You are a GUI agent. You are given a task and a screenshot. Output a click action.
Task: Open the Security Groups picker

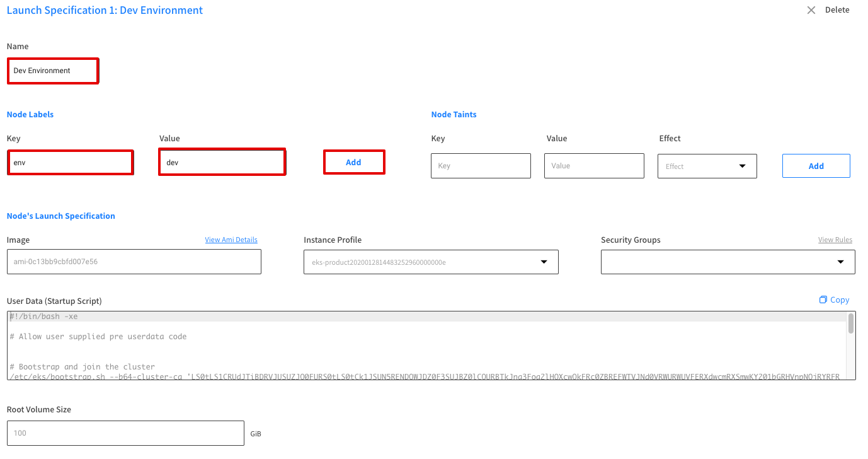(728, 262)
